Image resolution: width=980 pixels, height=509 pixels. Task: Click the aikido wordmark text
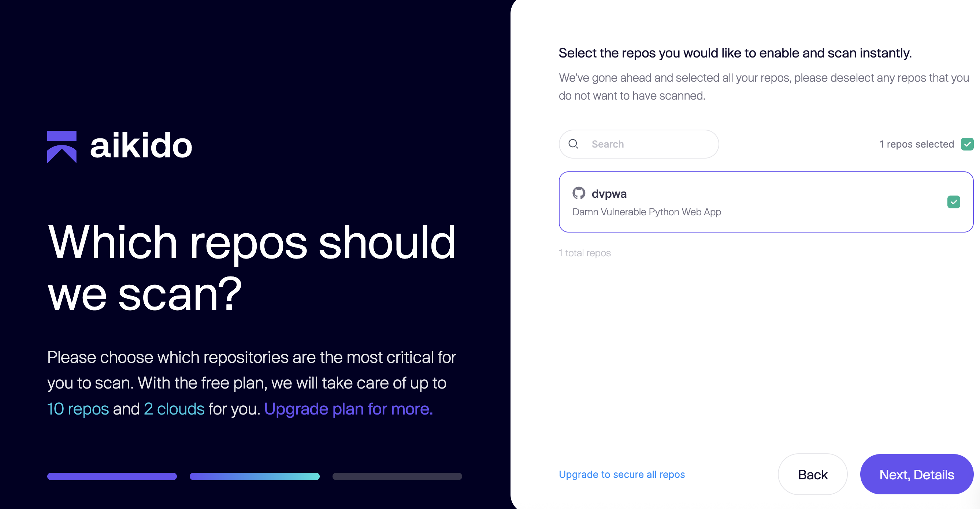point(141,146)
